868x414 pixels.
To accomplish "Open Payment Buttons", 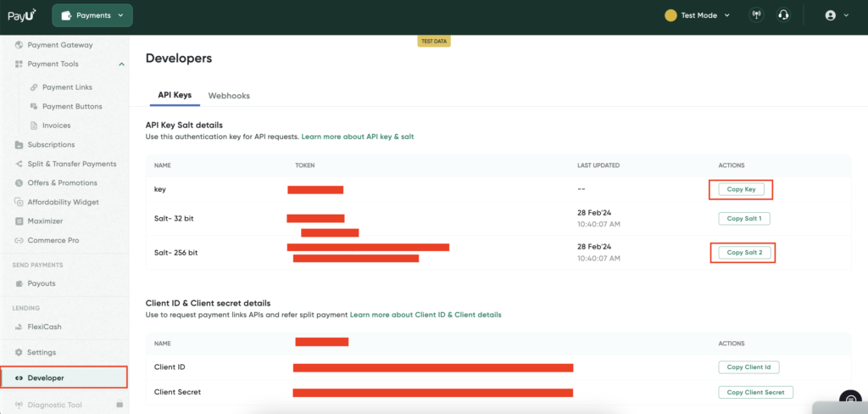I will click(73, 106).
